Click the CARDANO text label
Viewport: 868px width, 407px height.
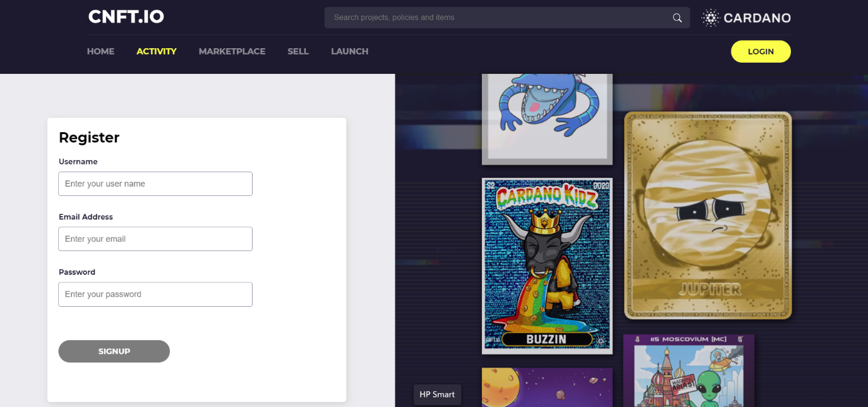[x=757, y=18]
